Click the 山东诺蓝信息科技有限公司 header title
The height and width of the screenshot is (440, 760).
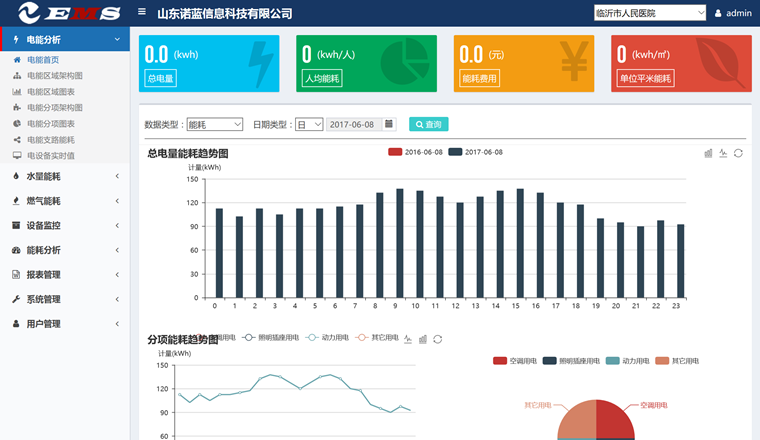(225, 14)
